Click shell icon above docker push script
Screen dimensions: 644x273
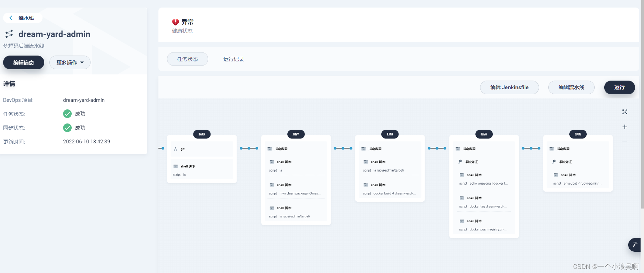point(462,221)
